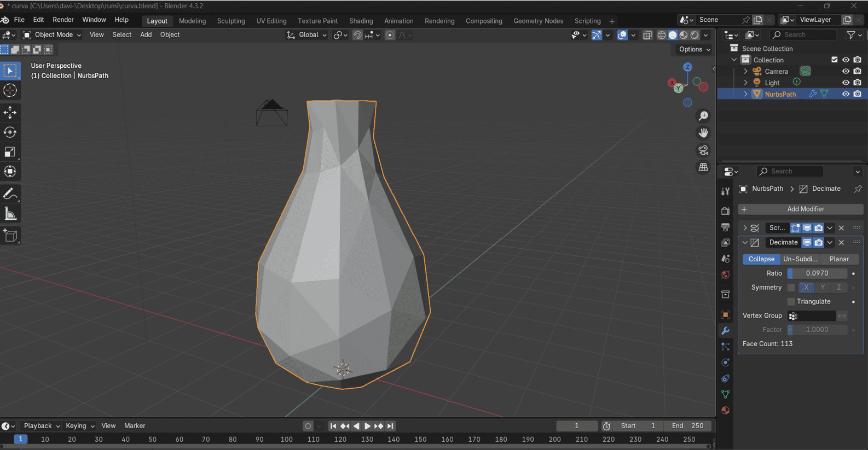The image size is (868, 450).
Task: Open the Options dropdown in viewport
Action: coord(695,49)
